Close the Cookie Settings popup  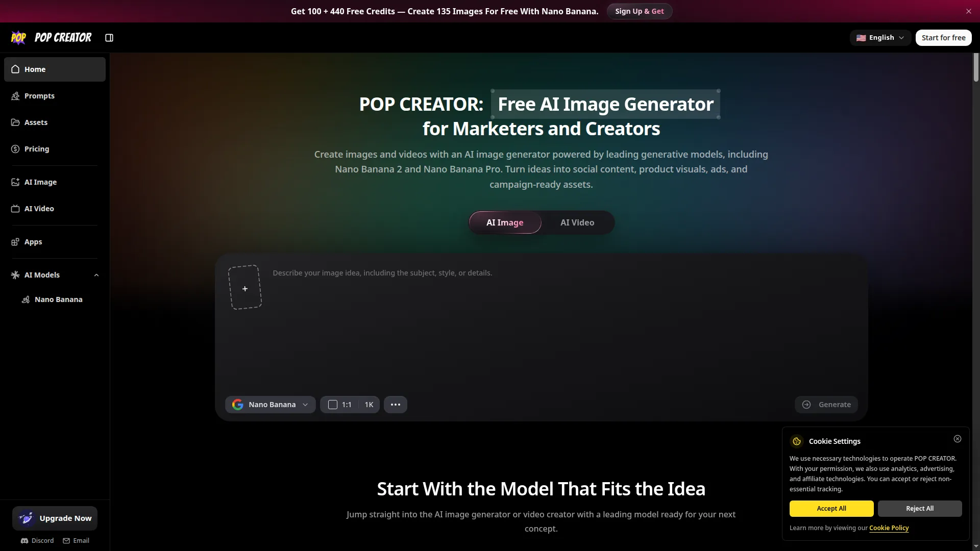click(x=958, y=439)
